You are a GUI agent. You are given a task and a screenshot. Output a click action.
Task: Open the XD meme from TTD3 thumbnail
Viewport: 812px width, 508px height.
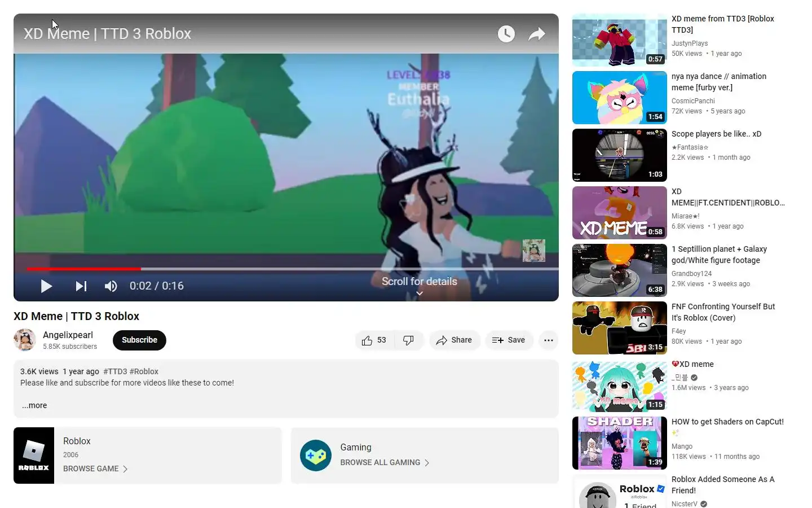click(x=619, y=40)
